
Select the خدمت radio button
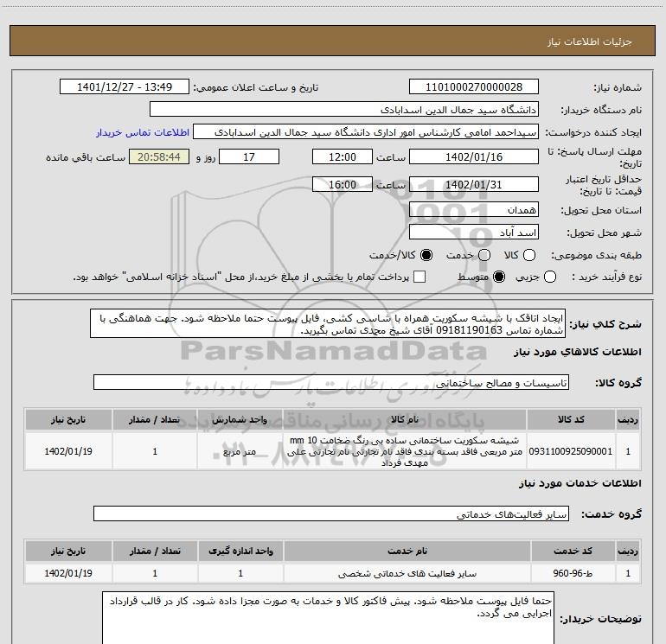pos(484,255)
